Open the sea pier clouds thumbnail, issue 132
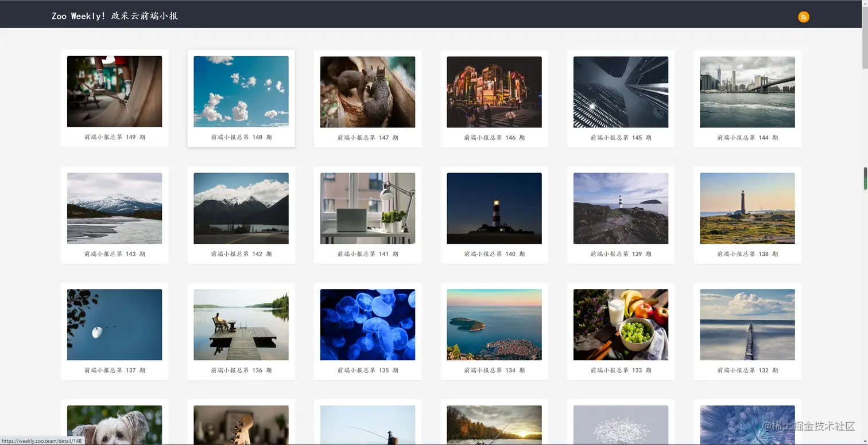This screenshot has height=445, width=868. point(747,325)
